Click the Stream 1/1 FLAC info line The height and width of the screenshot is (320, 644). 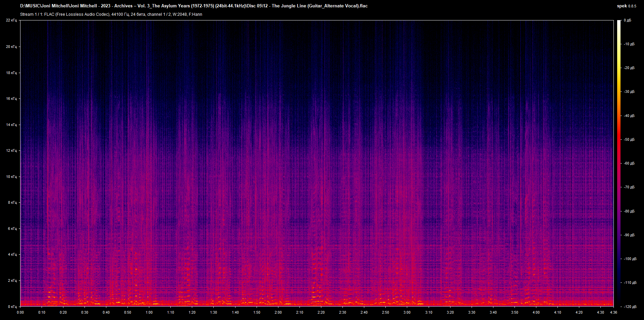(x=111, y=14)
